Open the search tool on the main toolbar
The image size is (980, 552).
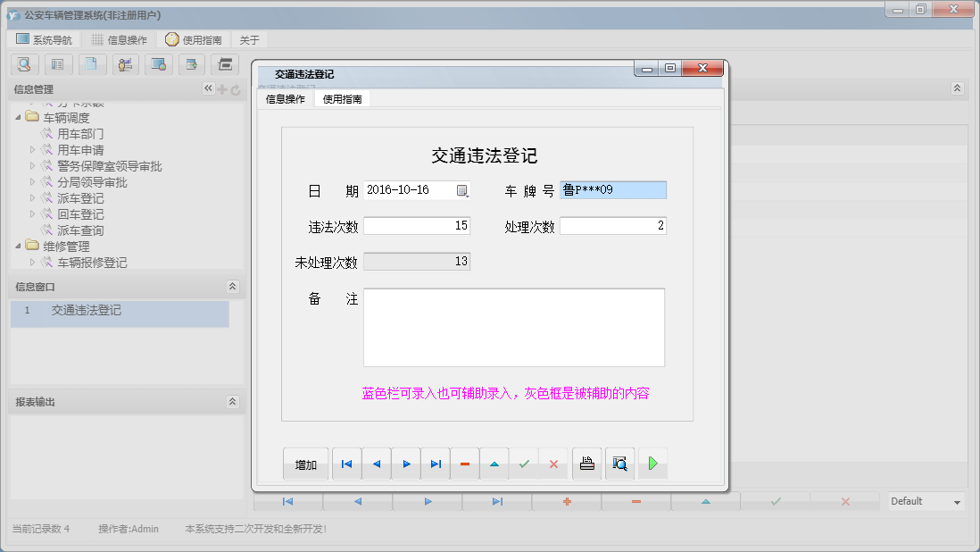(23, 64)
